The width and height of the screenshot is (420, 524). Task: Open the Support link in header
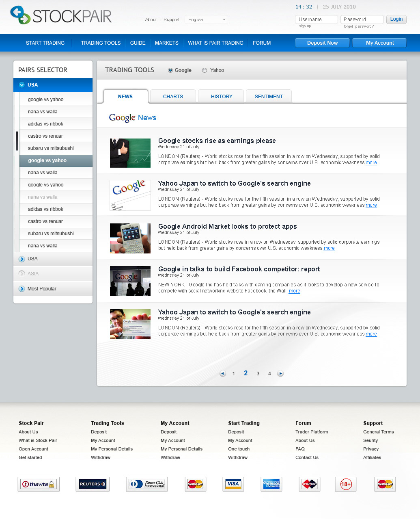[172, 19]
